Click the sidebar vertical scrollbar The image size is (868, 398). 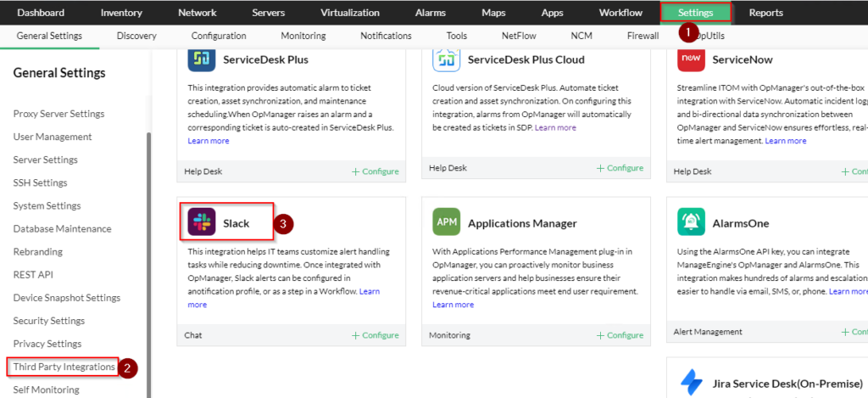(x=148, y=265)
